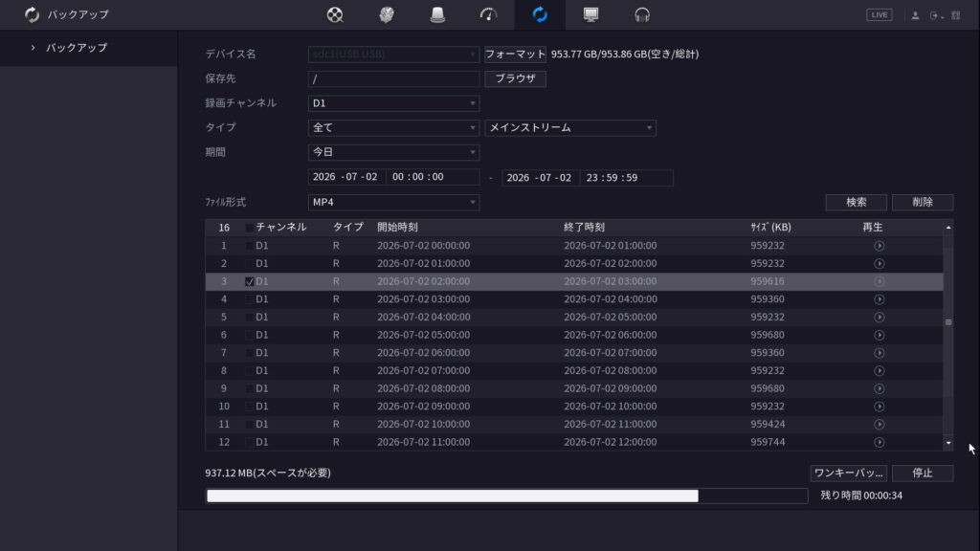Open the メインストリーム stream dropdown
The width and height of the screenshot is (980, 551).
(570, 127)
